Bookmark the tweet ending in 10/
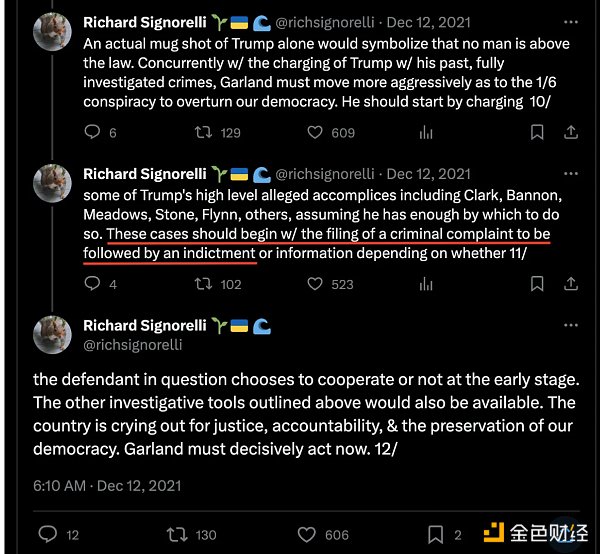Viewport: 600px width, 554px height. [535, 132]
